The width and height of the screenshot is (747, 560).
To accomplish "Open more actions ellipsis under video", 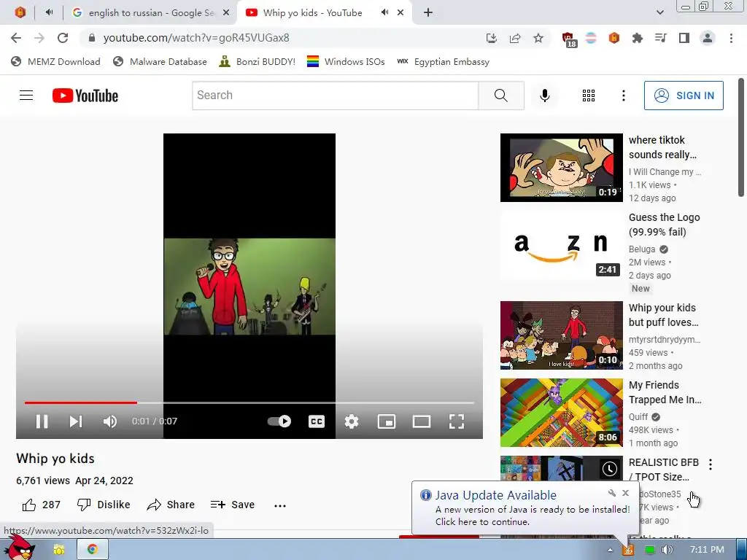I will pos(280,506).
